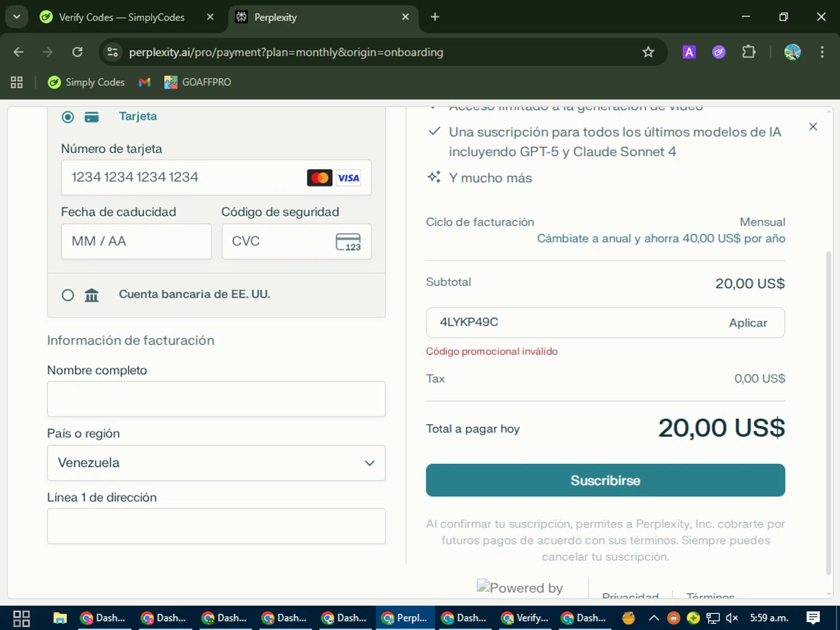Click the bank building icon

pyautogui.click(x=92, y=295)
